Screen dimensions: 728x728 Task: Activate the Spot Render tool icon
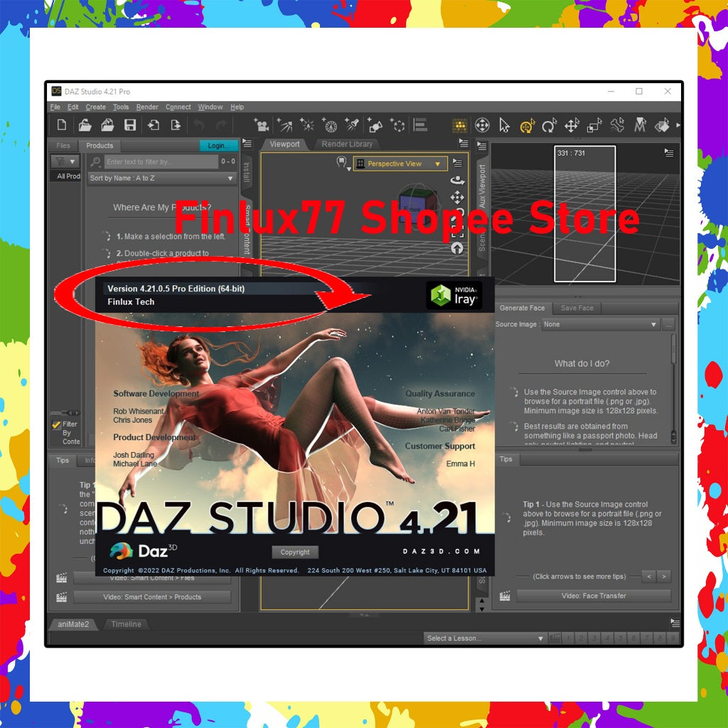pyautogui.click(x=459, y=125)
